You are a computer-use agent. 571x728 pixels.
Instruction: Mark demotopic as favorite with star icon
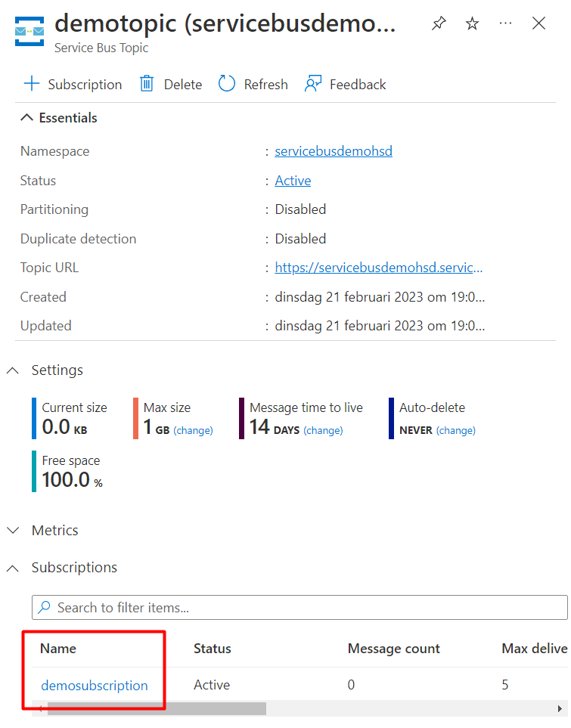tap(472, 23)
